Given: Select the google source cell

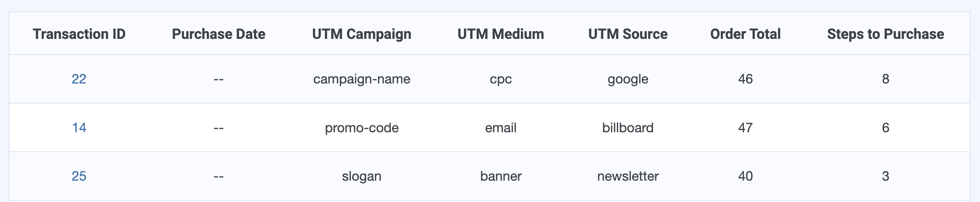Looking at the screenshot, I should click(628, 79).
